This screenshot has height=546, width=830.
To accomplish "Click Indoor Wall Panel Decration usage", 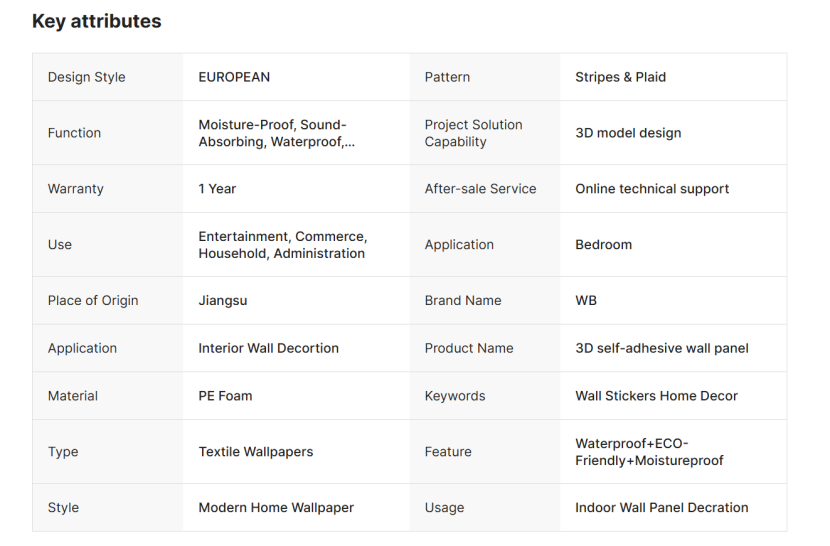I will 661,508.
